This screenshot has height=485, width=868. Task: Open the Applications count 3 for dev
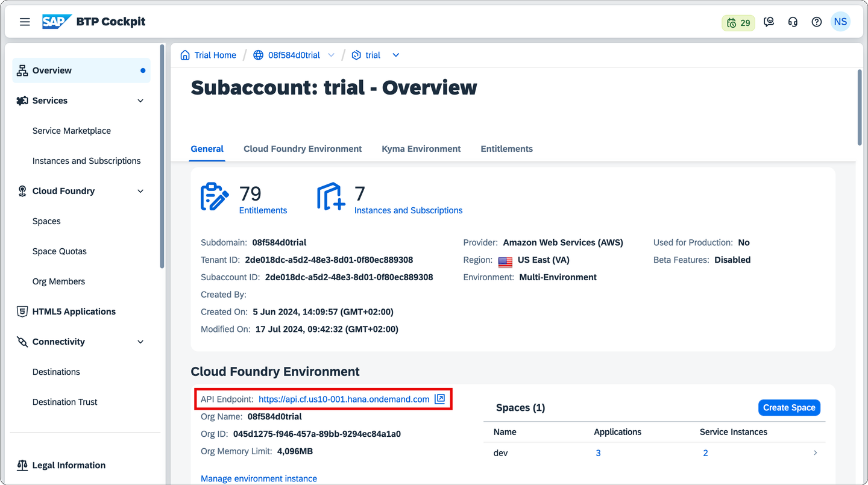coord(598,452)
